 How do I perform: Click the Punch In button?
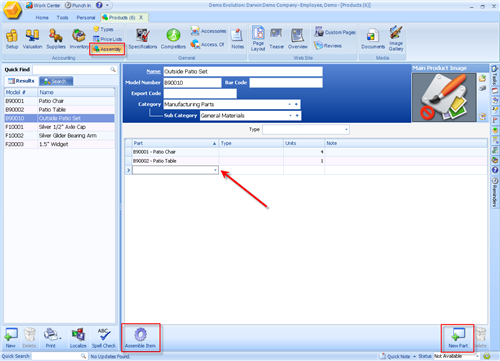click(78, 5)
